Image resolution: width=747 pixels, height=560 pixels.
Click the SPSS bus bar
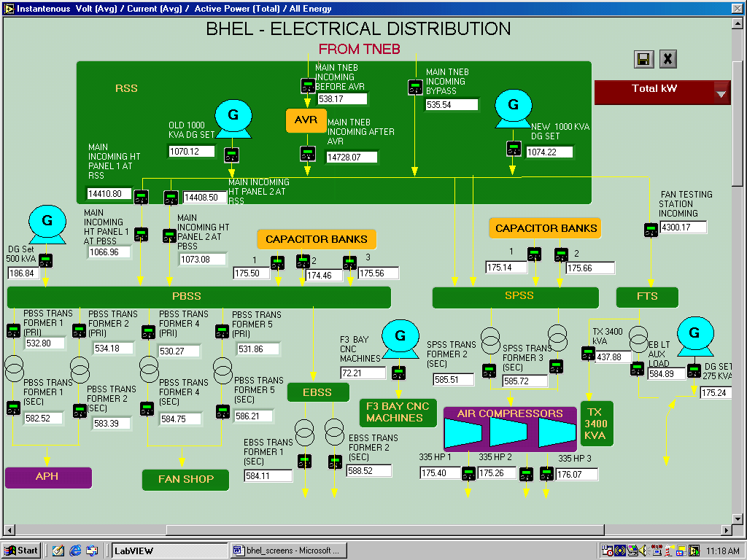click(x=516, y=297)
